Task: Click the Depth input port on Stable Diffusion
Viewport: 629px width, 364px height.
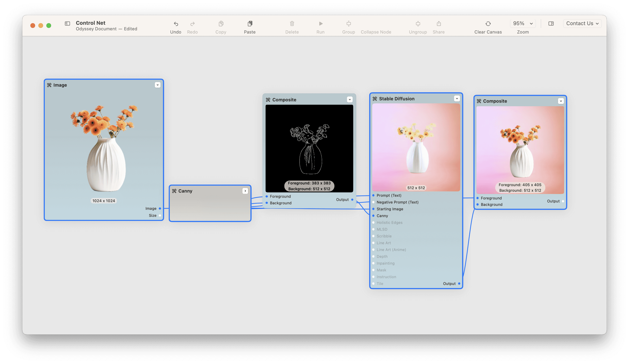Action: point(373,256)
